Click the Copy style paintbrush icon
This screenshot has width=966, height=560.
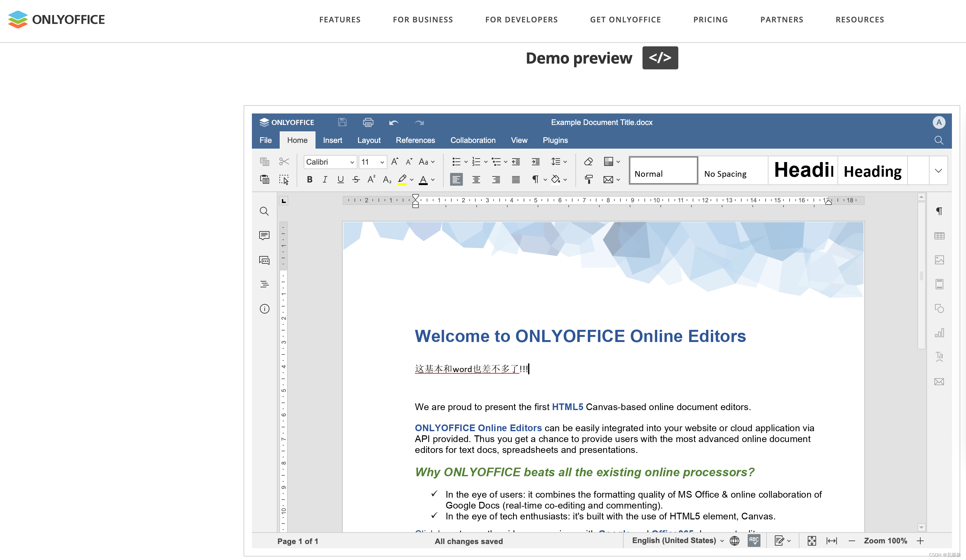point(588,179)
